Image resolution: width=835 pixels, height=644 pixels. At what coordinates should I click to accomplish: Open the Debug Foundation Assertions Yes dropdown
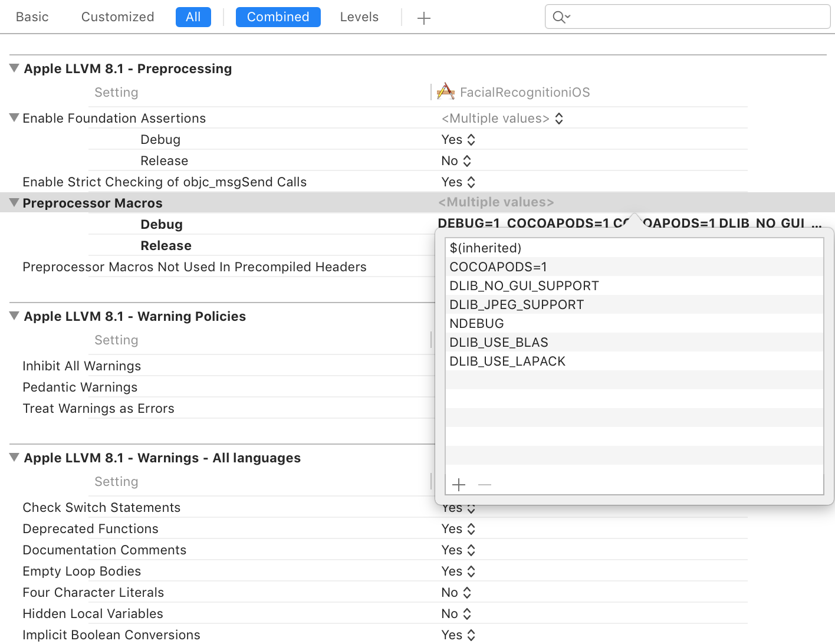click(x=458, y=140)
